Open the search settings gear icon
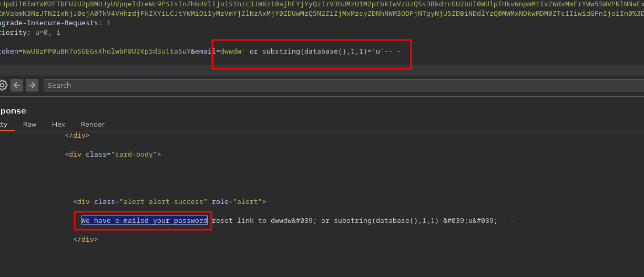Image resolution: width=644 pixels, height=277 pixels. tap(3, 85)
